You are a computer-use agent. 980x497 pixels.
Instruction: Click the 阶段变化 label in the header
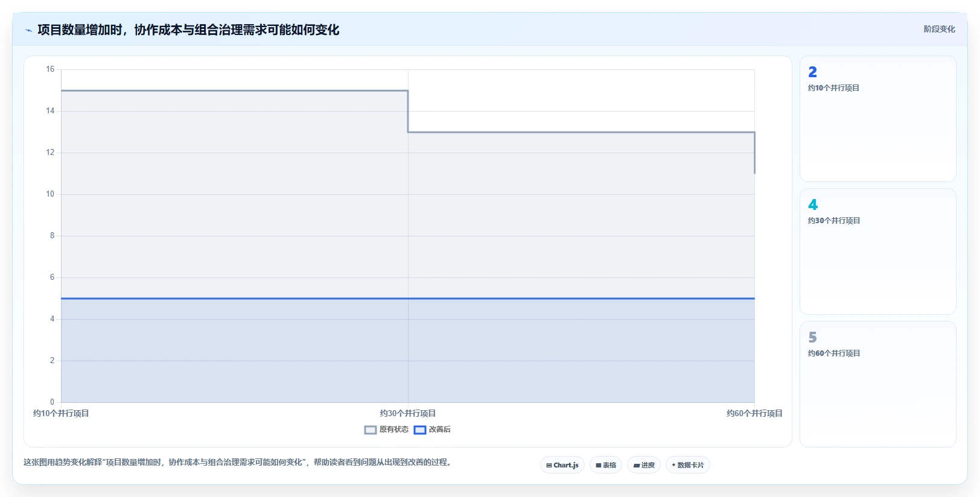(x=939, y=29)
